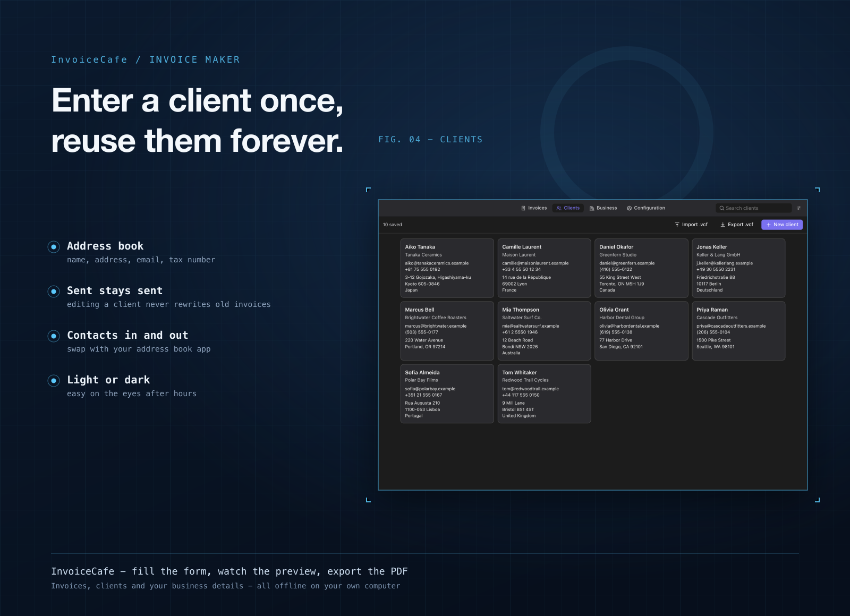Click the 'Light or dark' feature heading
Viewport: 850px width, 616px height.
point(108,380)
